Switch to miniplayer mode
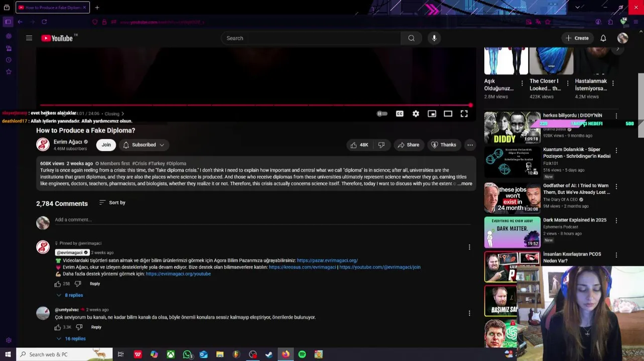 point(432,114)
